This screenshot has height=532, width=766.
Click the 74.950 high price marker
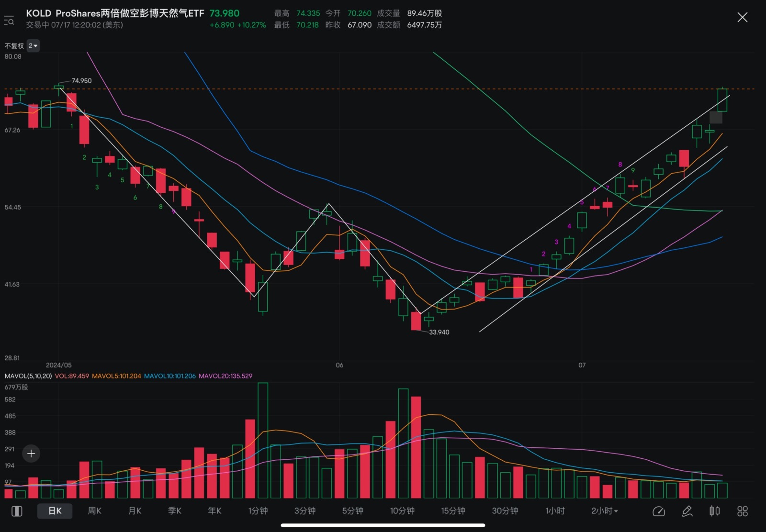[x=81, y=81]
